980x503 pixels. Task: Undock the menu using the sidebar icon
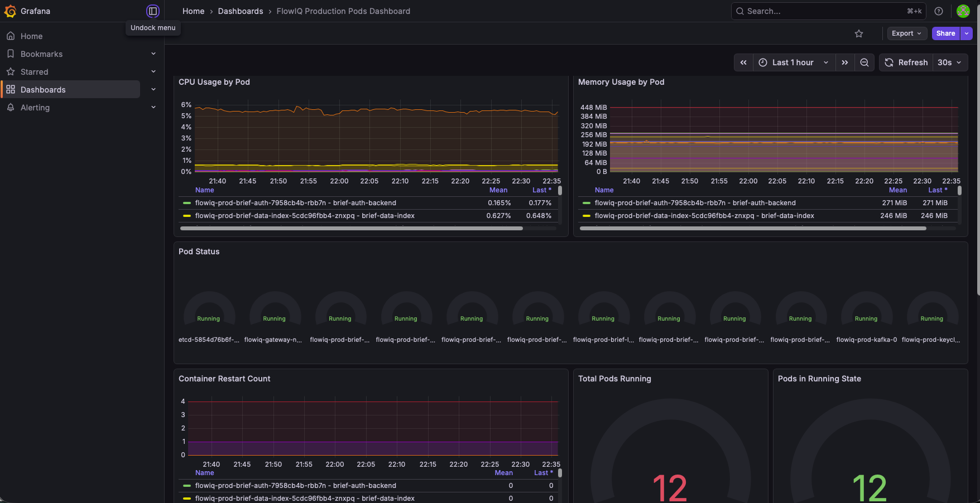(x=153, y=11)
